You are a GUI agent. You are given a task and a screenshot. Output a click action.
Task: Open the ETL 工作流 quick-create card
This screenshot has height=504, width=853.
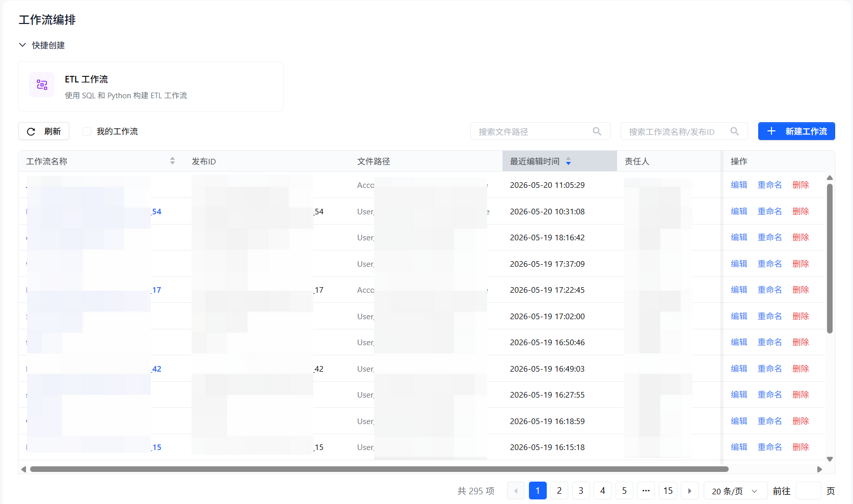tap(151, 87)
